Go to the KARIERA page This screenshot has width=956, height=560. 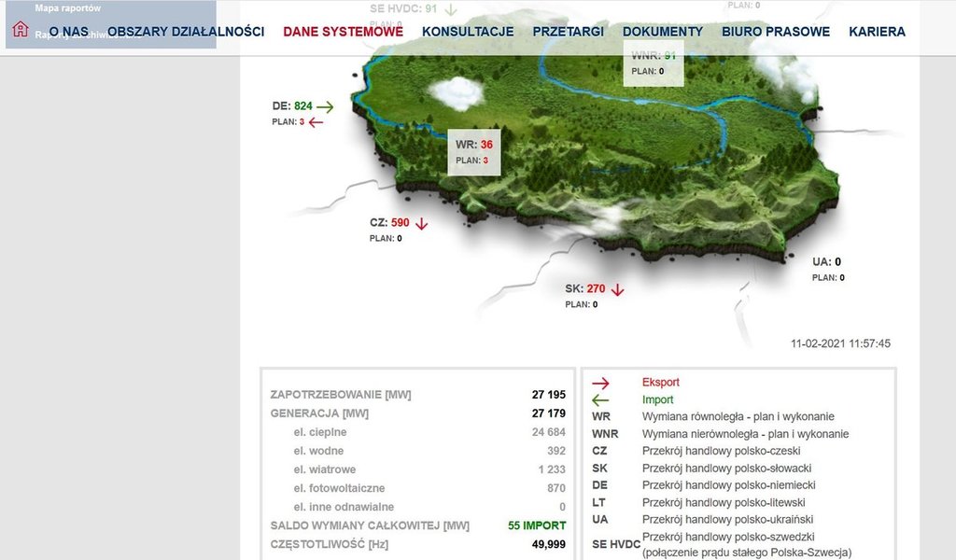tap(877, 32)
